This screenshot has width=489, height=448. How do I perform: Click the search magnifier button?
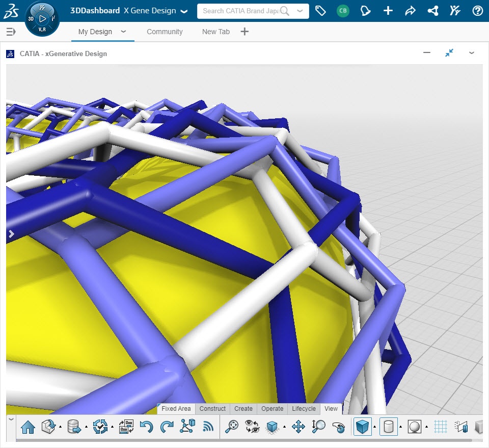(284, 11)
